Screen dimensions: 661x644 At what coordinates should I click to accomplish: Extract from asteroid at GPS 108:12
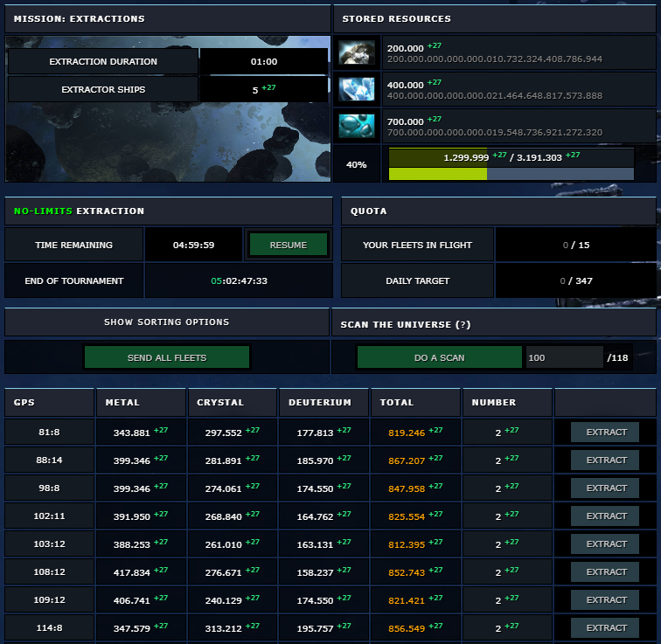click(604, 571)
